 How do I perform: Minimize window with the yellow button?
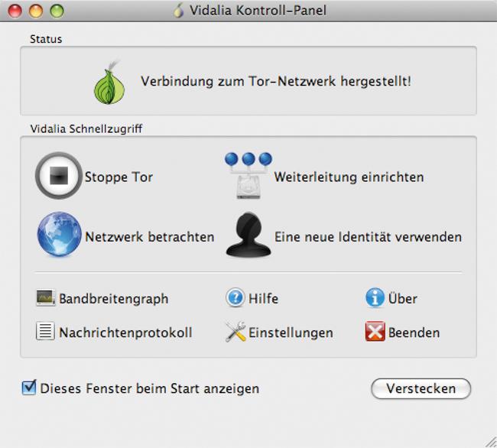click(x=36, y=11)
